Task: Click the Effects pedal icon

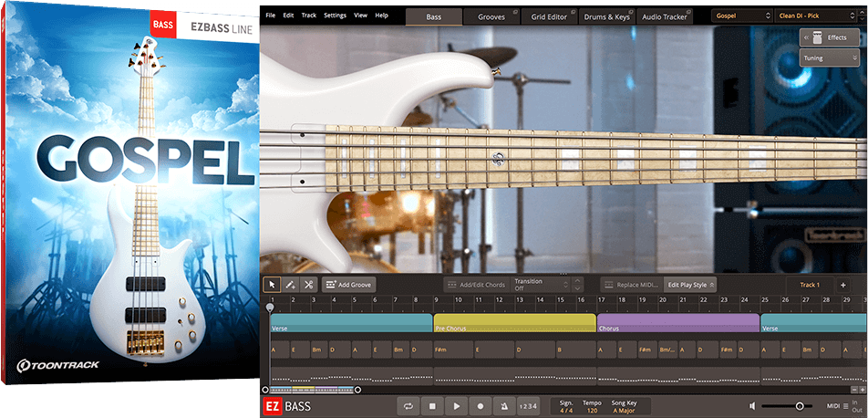Action: (x=816, y=37)
